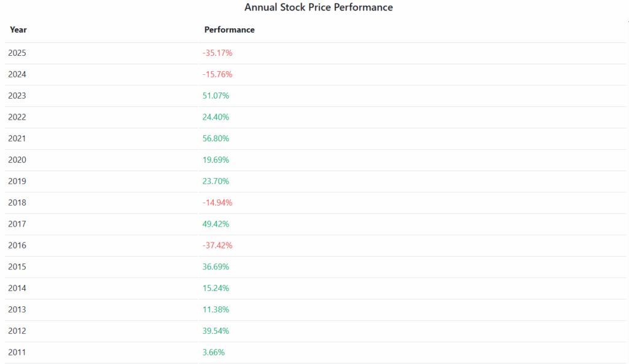The width and height of the screenshot is (629, 364).
Task: Click the -35.17% performance value
Action: click(217, 53)
